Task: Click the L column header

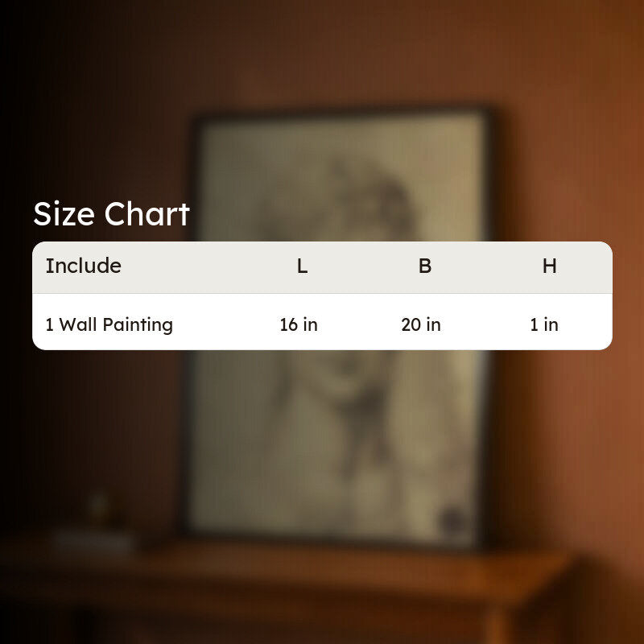Action: (x=303, y=266)
